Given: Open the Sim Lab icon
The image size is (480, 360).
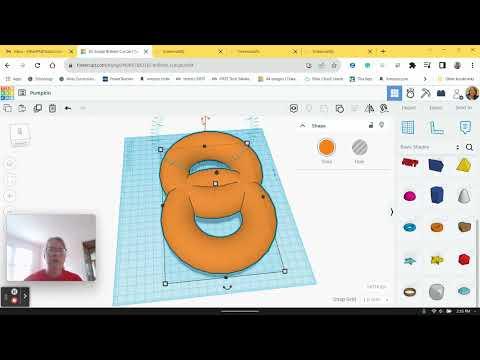Looking at the screenshot, I should point(410,93).
